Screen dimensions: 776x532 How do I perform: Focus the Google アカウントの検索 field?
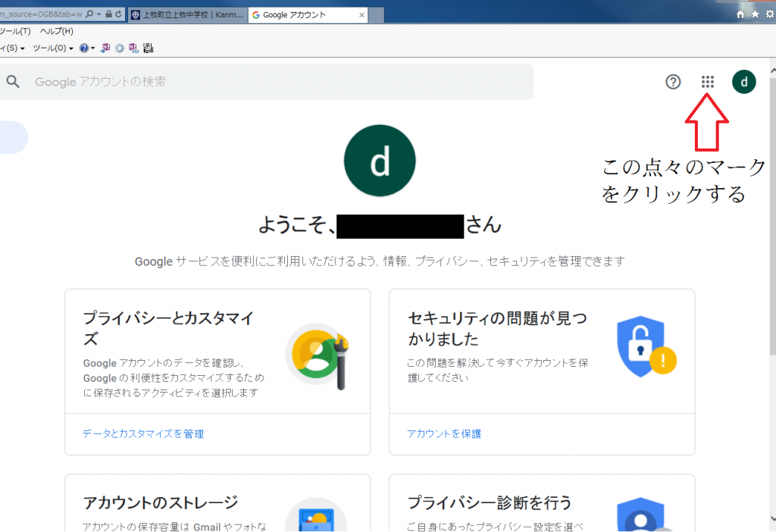[x=267, y=82]
